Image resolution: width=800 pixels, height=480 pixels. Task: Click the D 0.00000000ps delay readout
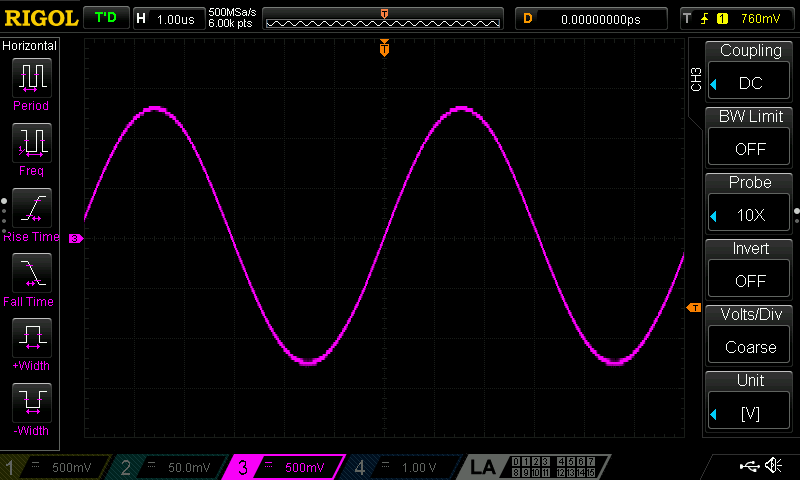[591, 19]
